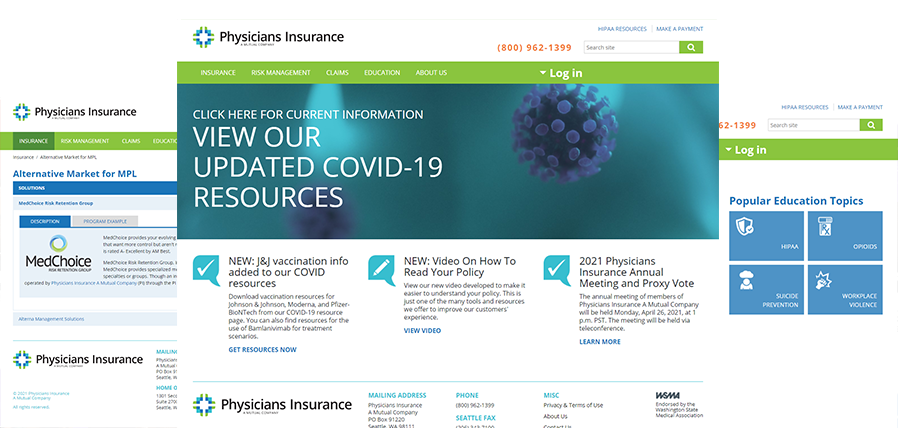This screenshot has width=898, height=428.
Task: Click the MedChoice Risk Retention Group logo
Action: (58, 255)
